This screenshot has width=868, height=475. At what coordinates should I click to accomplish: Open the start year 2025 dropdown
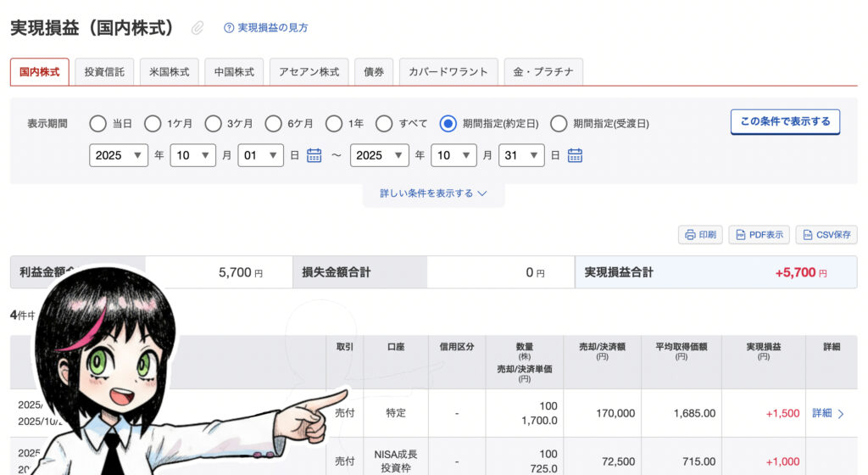119,155
